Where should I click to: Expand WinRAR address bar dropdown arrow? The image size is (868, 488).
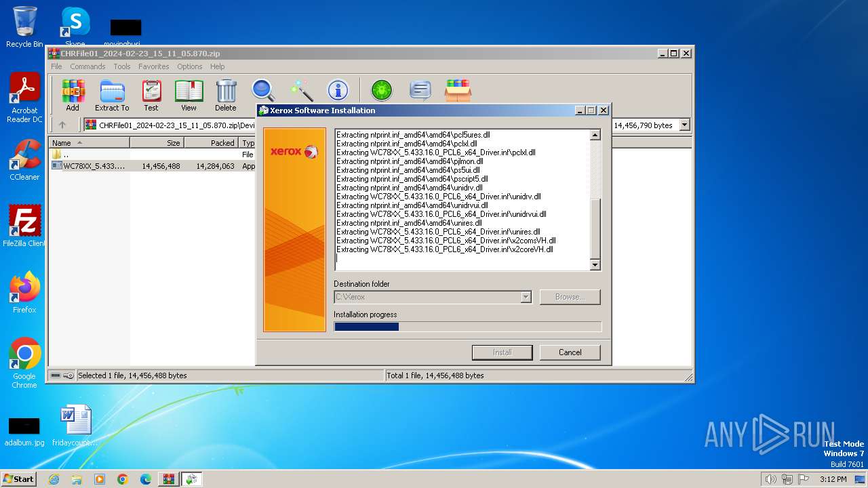click(684, 125)
